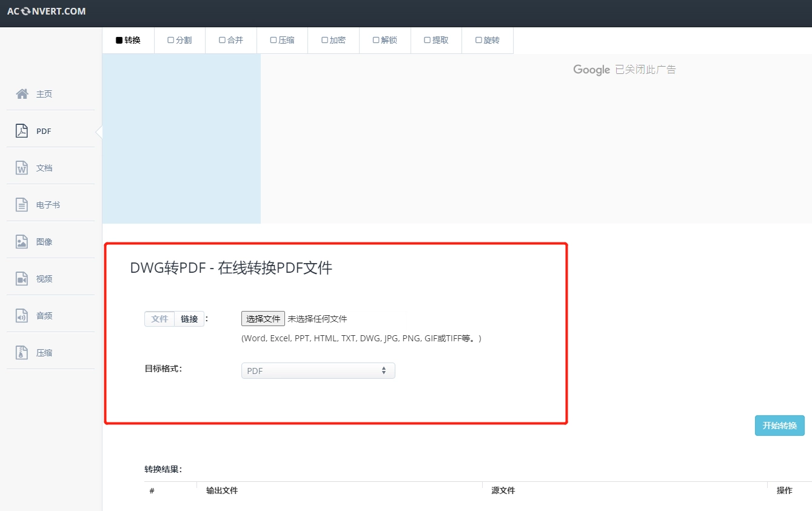Click the audio file icon in sidebar

22,315
